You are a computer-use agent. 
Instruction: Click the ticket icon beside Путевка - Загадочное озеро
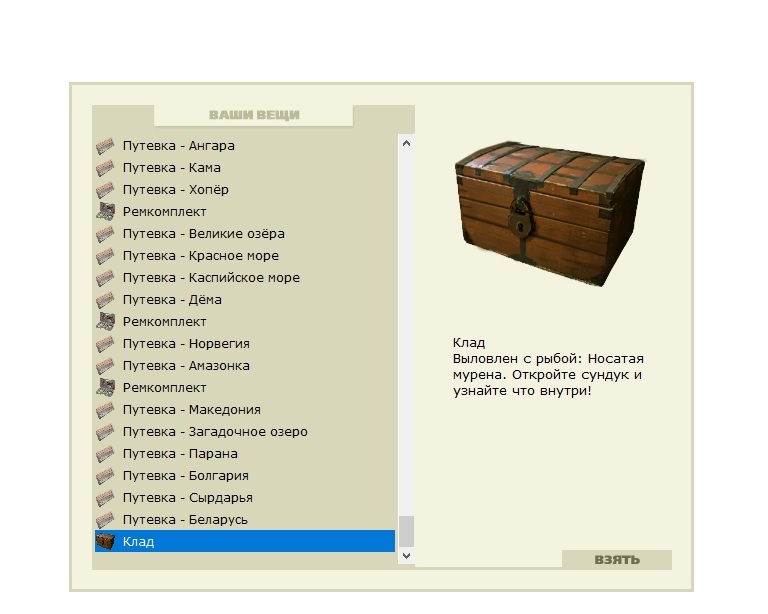pos(105,432)
